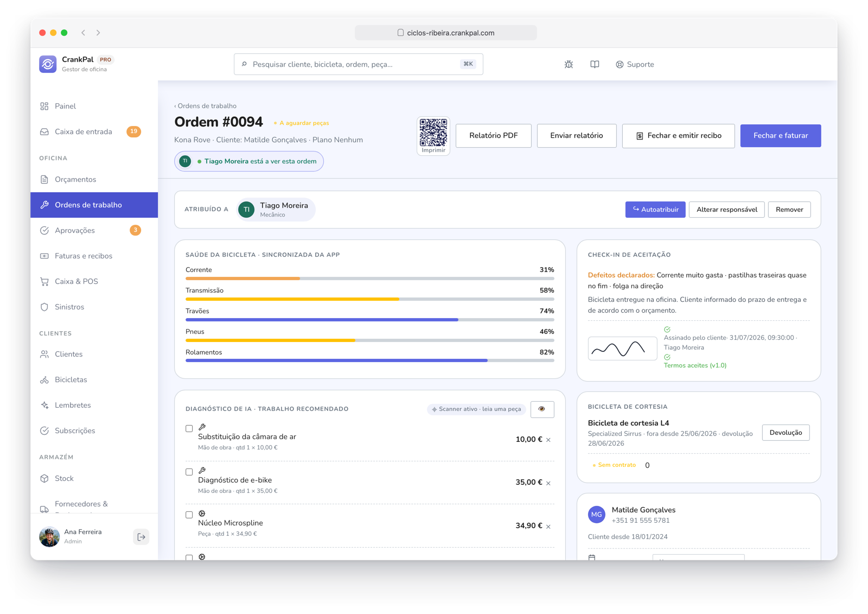The image size is (868, 614).
Task: Click the Bicicletas bike icon
Action: coord(44,379)
